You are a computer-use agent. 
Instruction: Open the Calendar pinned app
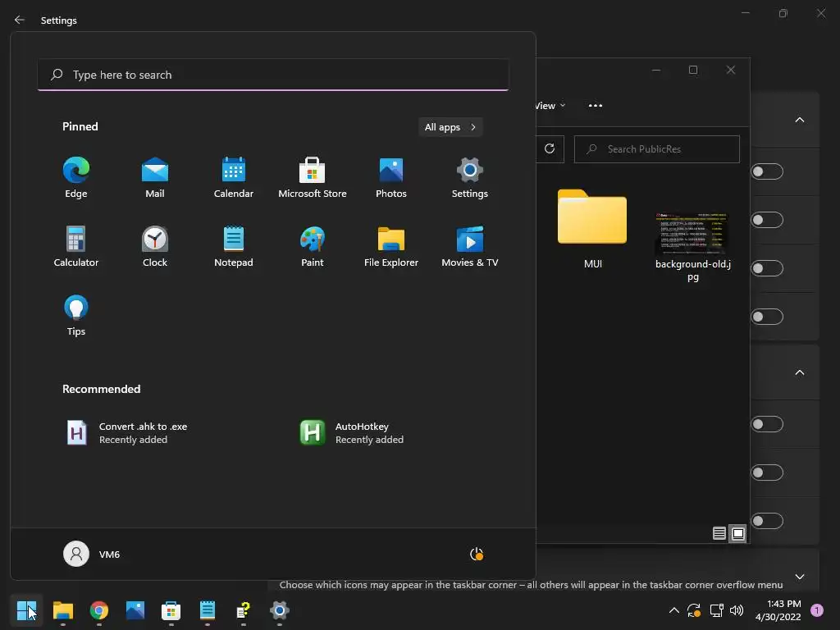click(234, 178)
